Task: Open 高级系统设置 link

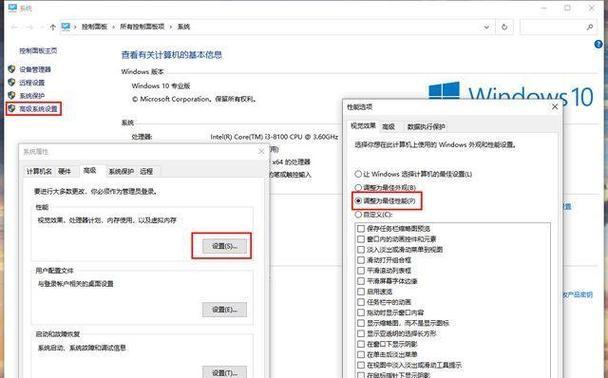Action: 38,109
